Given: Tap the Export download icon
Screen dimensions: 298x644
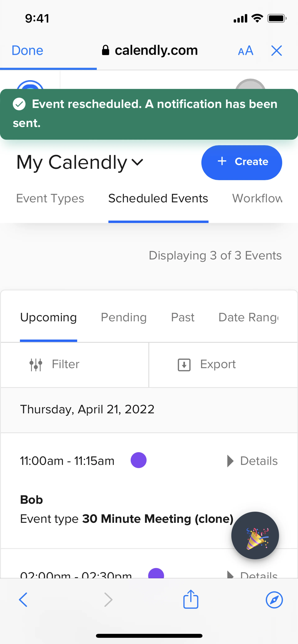Looking at the screenshot, I should point(184,365).
